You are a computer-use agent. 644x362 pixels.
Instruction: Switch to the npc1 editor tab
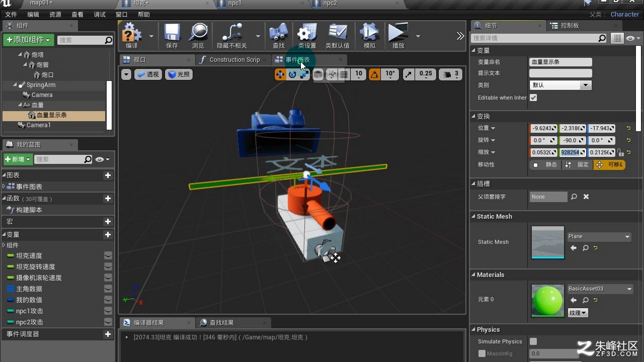tap(234, 3)
